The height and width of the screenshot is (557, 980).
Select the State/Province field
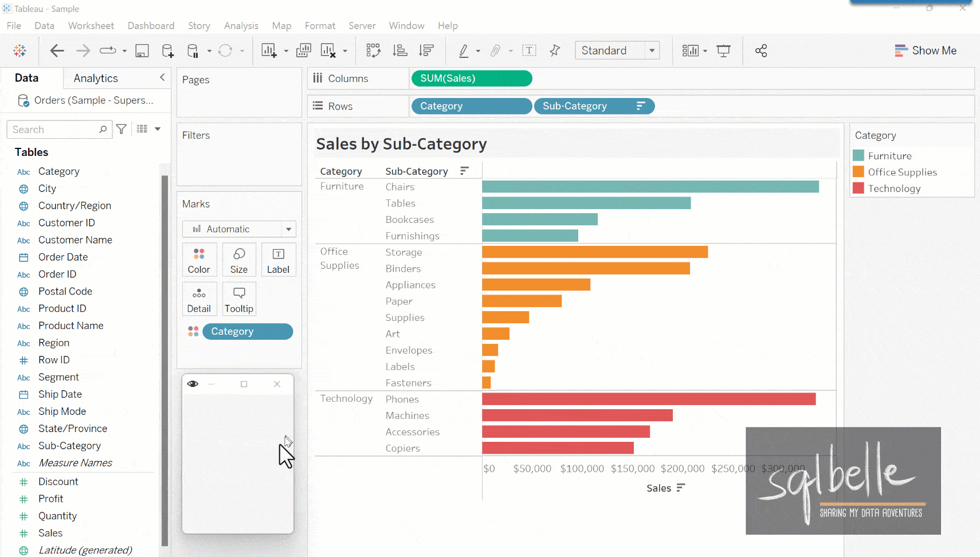coord(73,429)
